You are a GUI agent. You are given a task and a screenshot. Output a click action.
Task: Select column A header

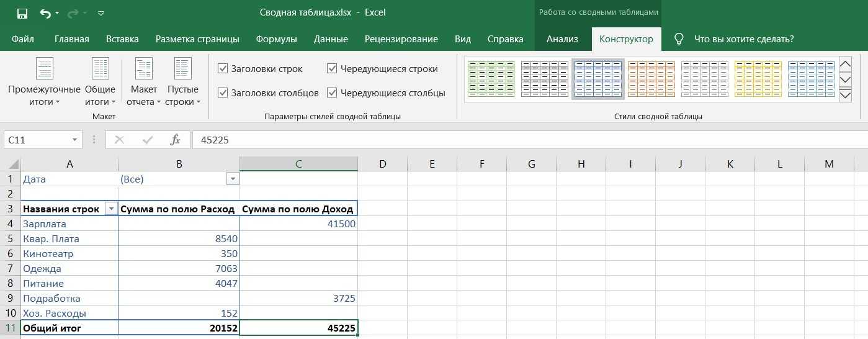(69, 164)
